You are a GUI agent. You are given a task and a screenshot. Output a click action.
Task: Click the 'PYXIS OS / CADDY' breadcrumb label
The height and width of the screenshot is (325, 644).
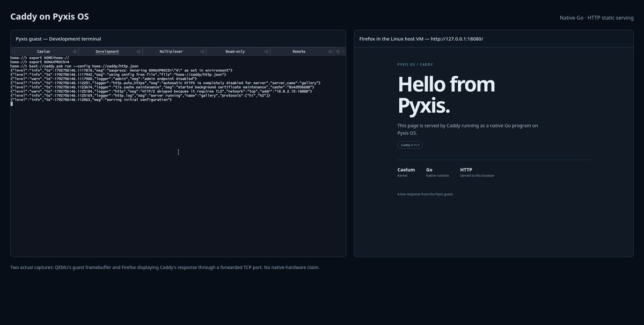[x=415, y=64]
